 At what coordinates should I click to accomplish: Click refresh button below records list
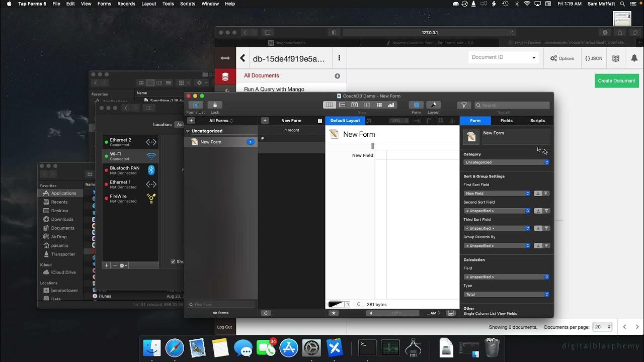coord(266,313)
